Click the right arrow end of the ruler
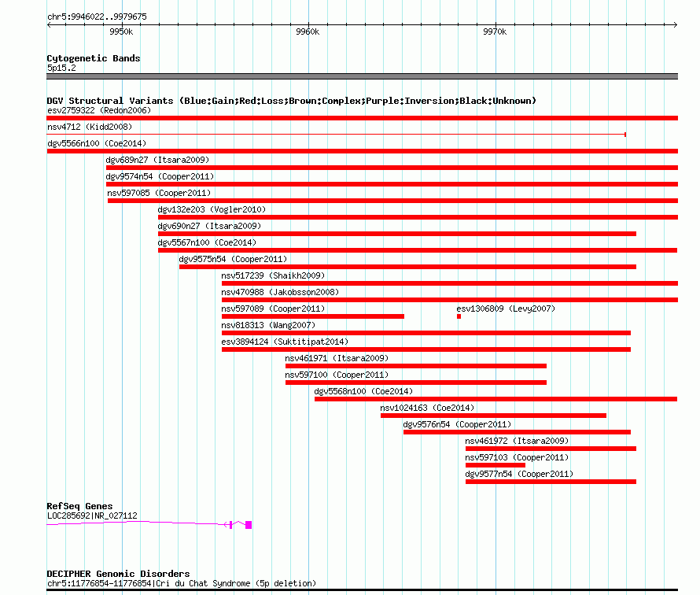This screenshot has height=595, width=700. point(676,24)
